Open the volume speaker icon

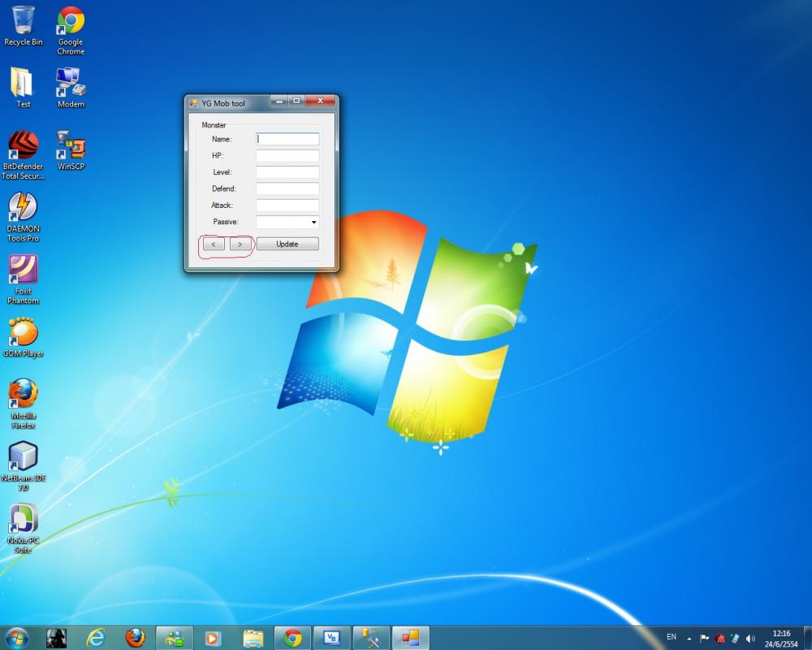point(750,639)
